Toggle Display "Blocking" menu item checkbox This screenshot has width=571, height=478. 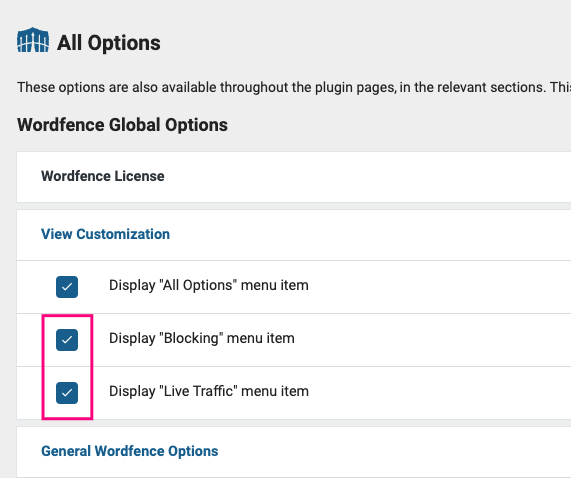coord(67,340)
